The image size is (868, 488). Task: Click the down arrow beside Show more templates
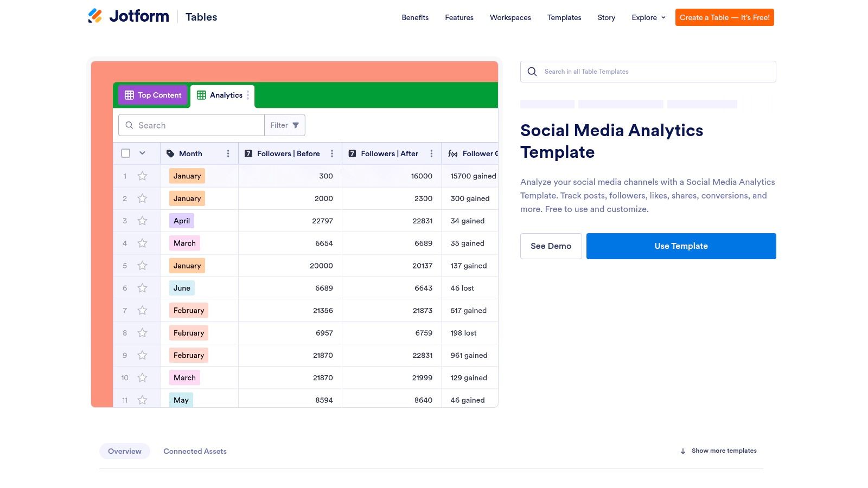[x=683, y=451]
